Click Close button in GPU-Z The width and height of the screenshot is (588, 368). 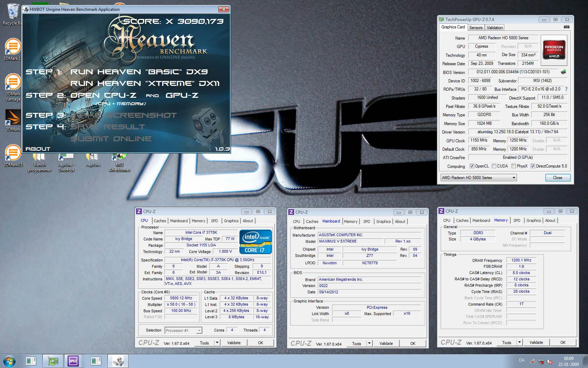[x=558, y=178]
